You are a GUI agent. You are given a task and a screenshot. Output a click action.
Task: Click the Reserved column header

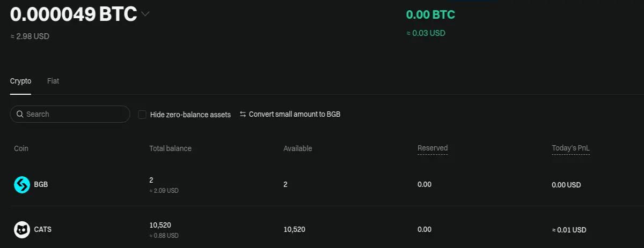click(433, 148)
